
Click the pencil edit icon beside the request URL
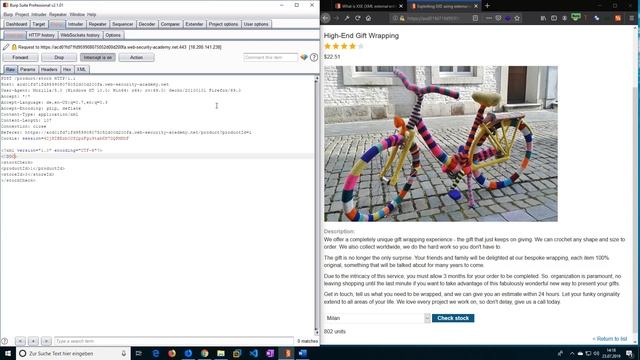click(x=6, y=47)
